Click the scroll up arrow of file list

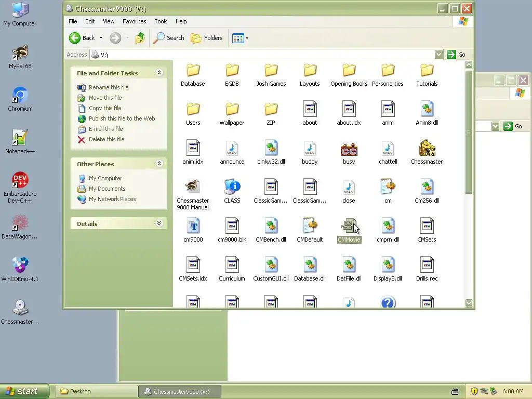pos(469,64)
